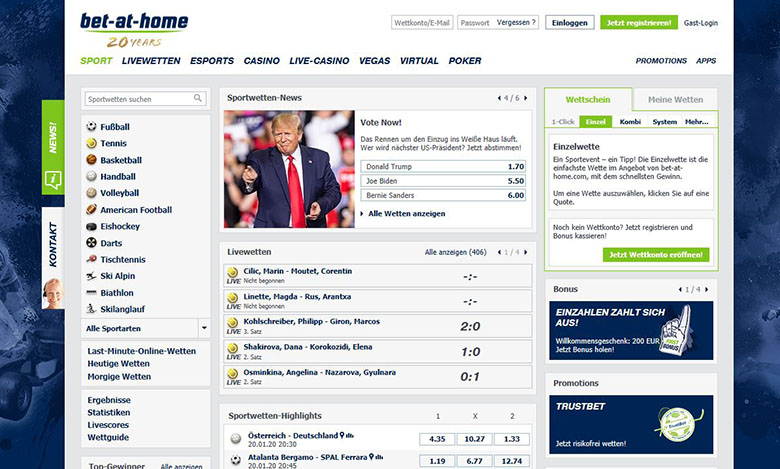Show next Bonus banner arrow
780x469 pixels.
point(706,289)
